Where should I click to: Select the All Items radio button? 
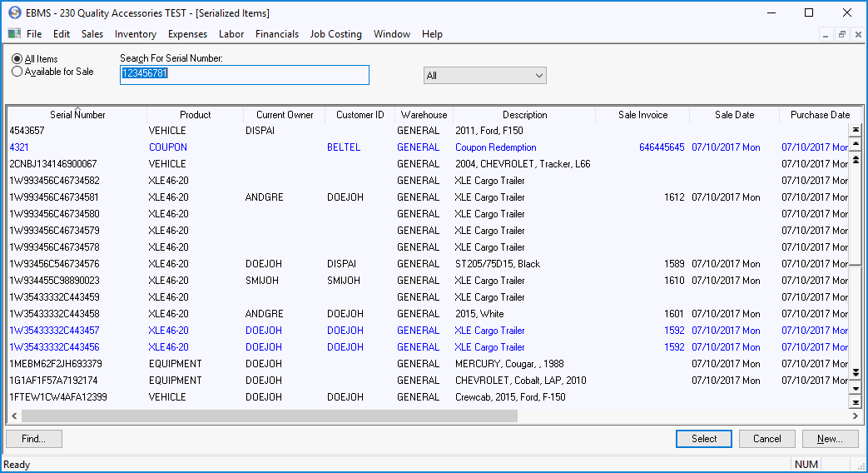click(17, 59)
